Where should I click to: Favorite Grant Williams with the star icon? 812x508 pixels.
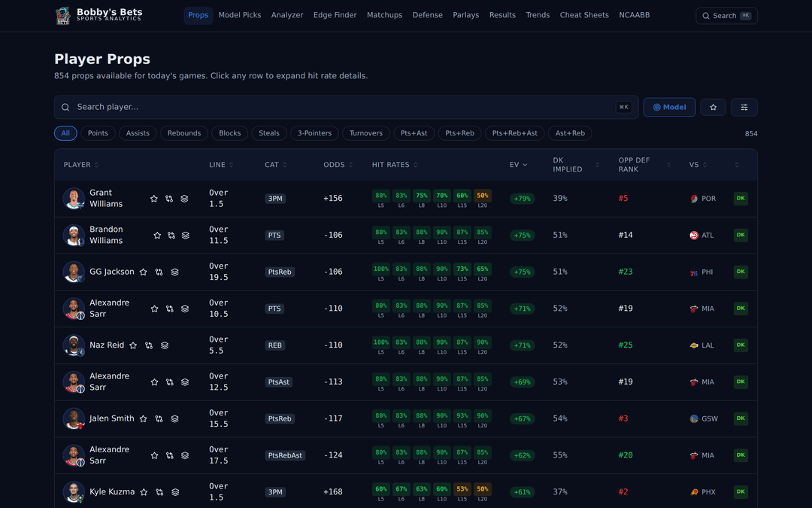tap(154, 199)
